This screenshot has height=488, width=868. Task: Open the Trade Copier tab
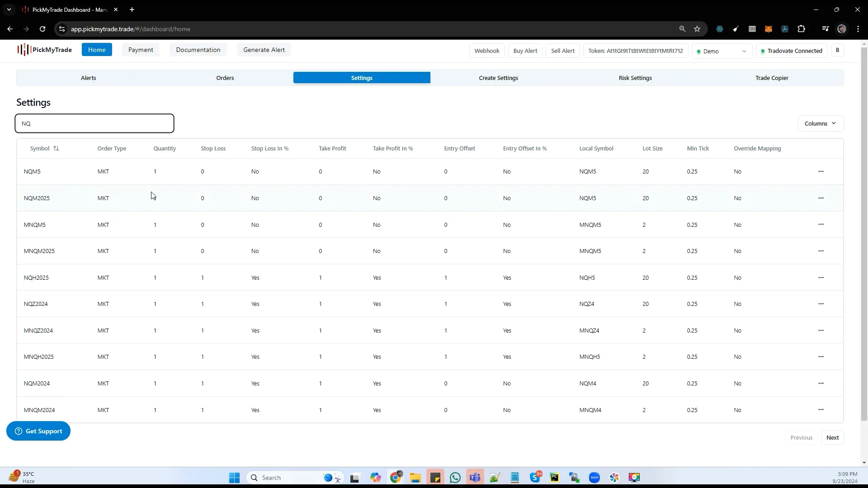772,78
